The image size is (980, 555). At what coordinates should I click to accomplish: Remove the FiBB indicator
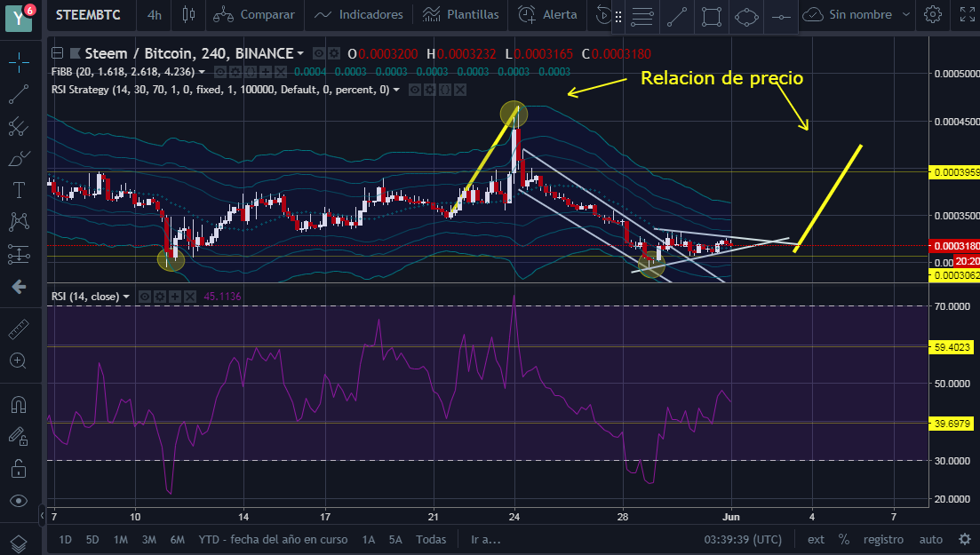(x=281, y=72)
